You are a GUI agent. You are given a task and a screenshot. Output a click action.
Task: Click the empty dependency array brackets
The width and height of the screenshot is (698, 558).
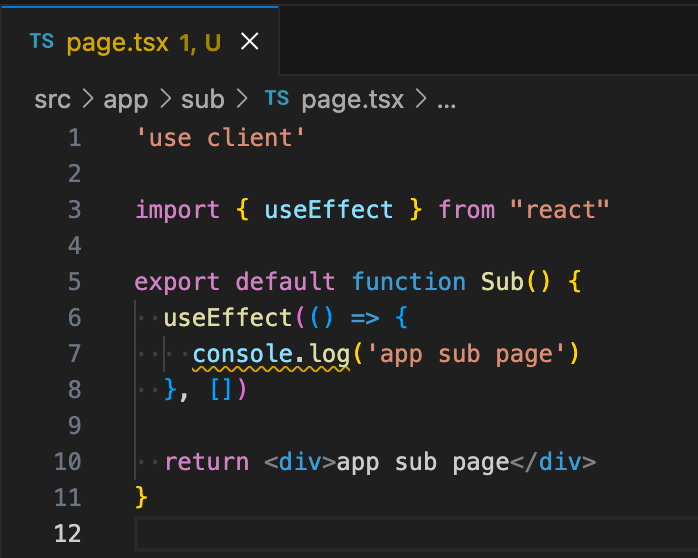point(221,390)
